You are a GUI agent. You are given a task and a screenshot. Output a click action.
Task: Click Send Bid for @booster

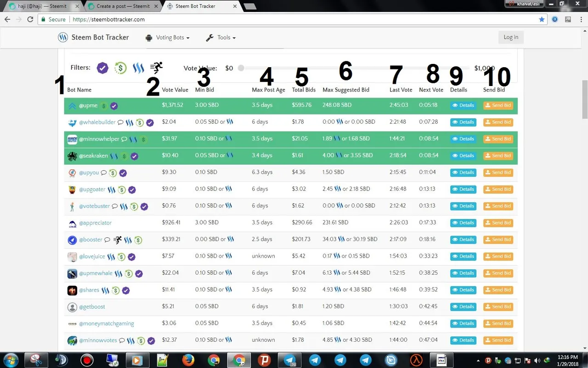coord(498,240)
